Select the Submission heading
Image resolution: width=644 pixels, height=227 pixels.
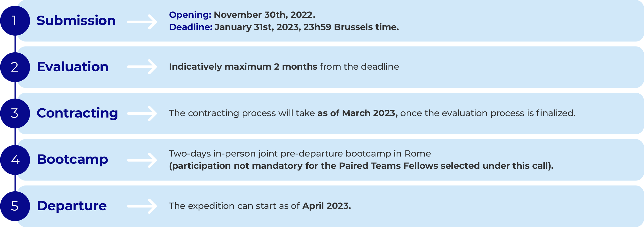click(76, 21)
